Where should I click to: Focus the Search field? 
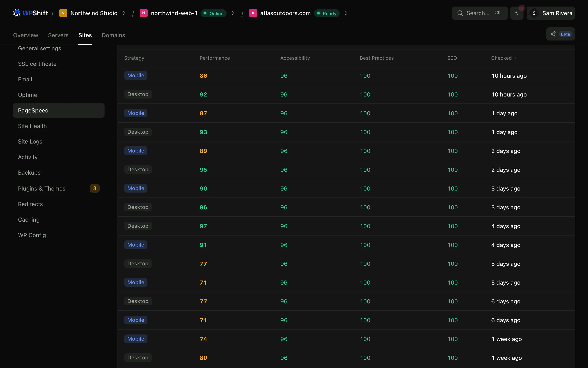[480, 13]
